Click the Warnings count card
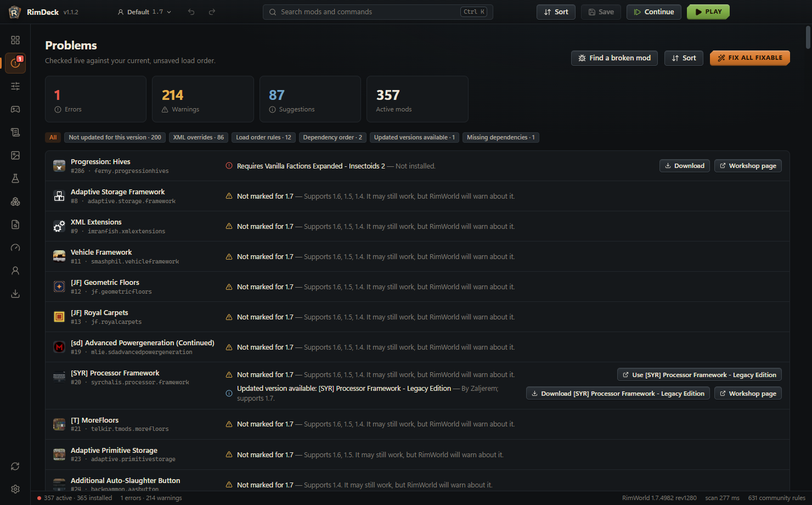 click(203, 99)
